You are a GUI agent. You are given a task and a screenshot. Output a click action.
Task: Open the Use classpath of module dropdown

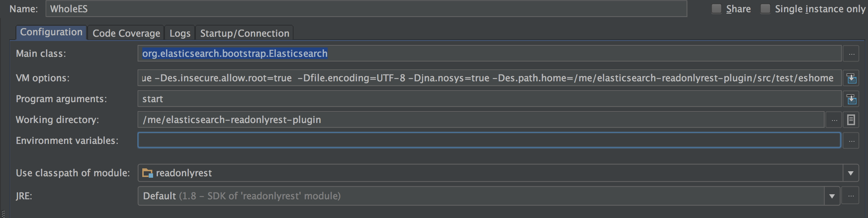[851, 173]
